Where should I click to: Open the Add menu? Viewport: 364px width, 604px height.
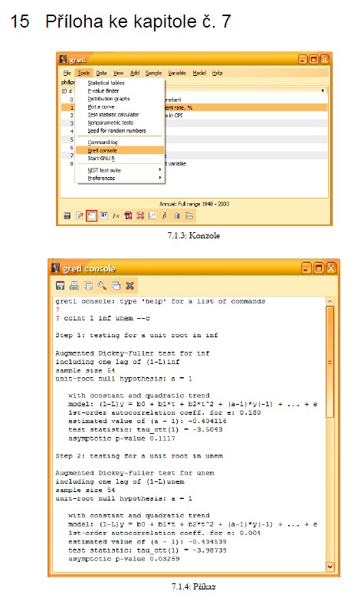point(135,73)
